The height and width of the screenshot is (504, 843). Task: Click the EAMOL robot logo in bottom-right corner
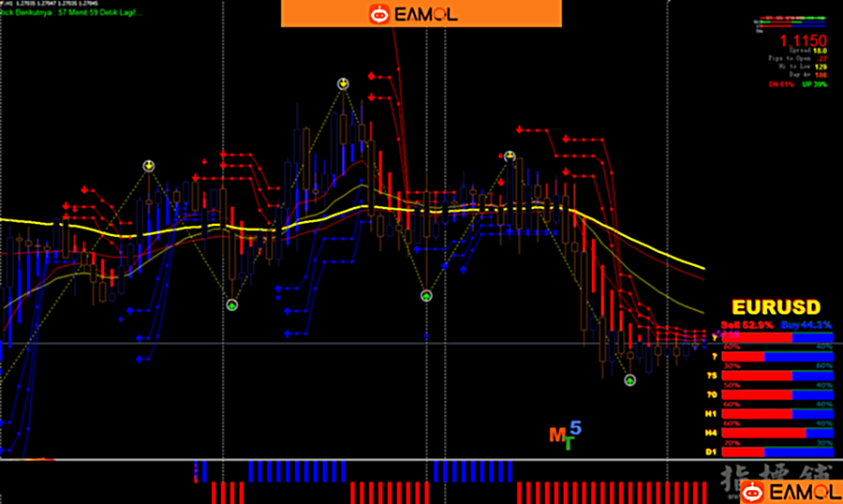pyautogui.click(x=749, y=491)
